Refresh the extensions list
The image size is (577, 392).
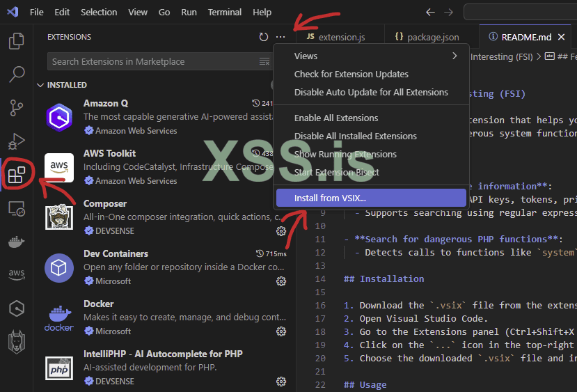[x=264, y=37]
